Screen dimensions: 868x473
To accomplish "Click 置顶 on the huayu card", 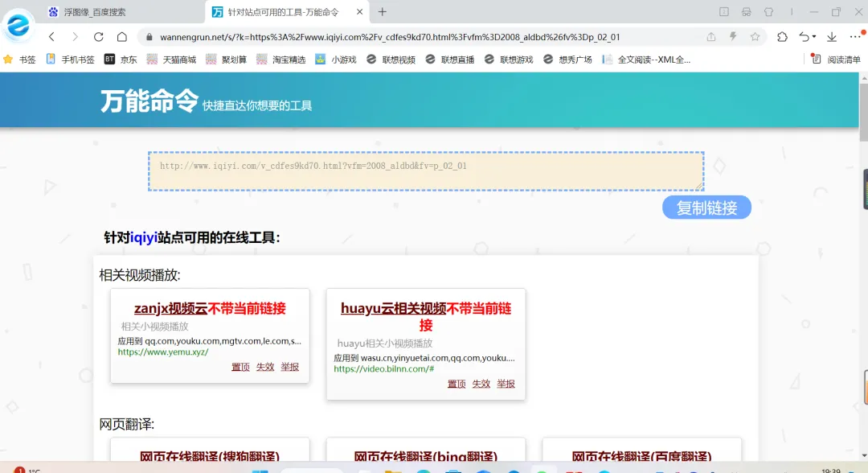I will point(457,384).
